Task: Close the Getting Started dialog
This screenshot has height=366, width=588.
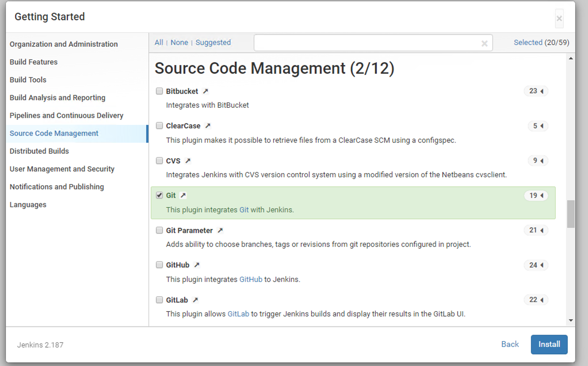Action: (x=559, y=19)
